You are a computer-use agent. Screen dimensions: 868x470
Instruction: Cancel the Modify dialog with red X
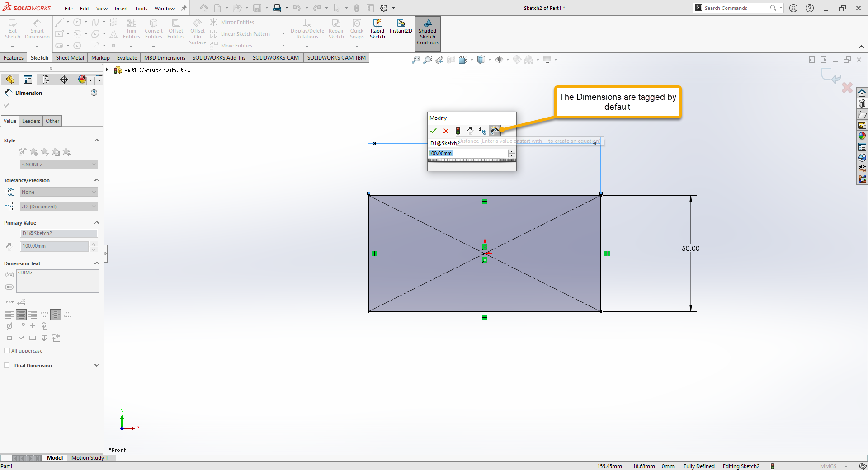[x=446, y=131]
